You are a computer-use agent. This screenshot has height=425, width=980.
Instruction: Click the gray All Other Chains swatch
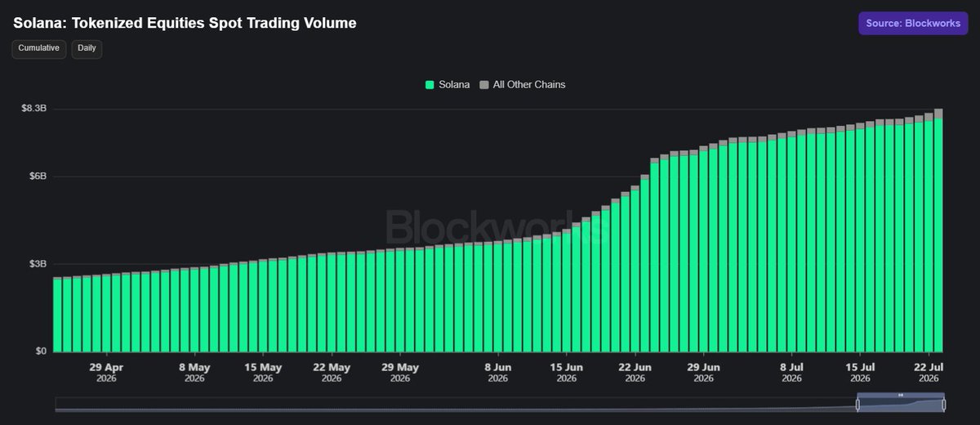coord(484,84)
